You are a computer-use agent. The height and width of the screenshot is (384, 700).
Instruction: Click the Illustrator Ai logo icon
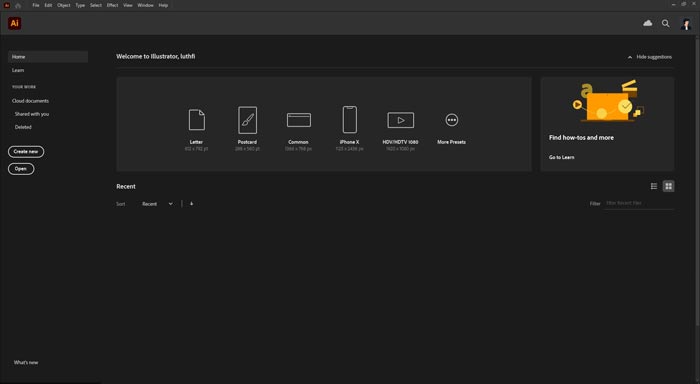pyautogui.click(x=14, y=23)
